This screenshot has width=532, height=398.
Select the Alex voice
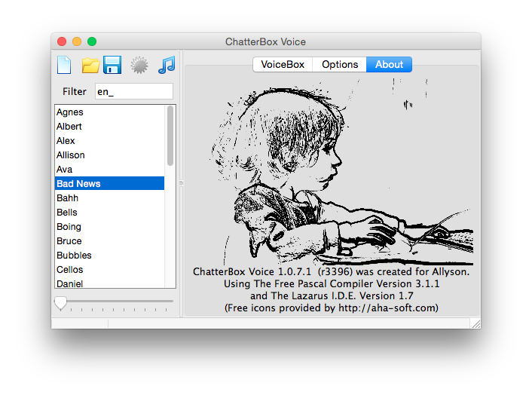click(x=66, y=141)
